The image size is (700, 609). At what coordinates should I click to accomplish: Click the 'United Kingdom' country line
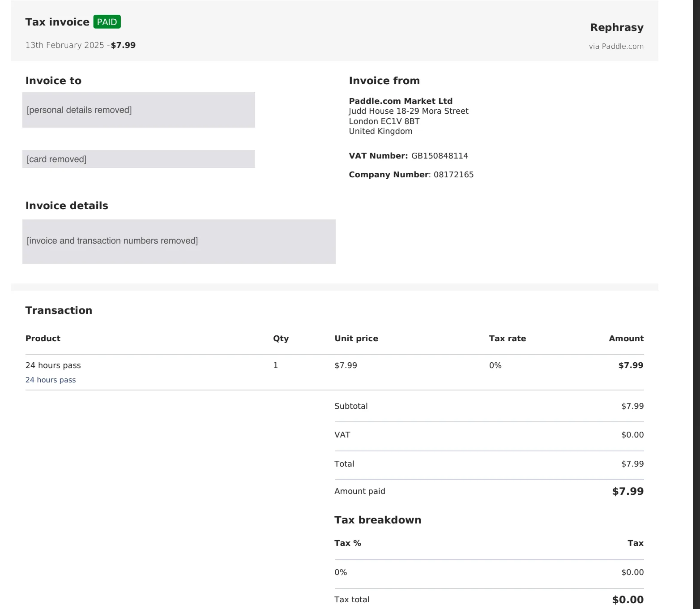(x=381, y=131)
